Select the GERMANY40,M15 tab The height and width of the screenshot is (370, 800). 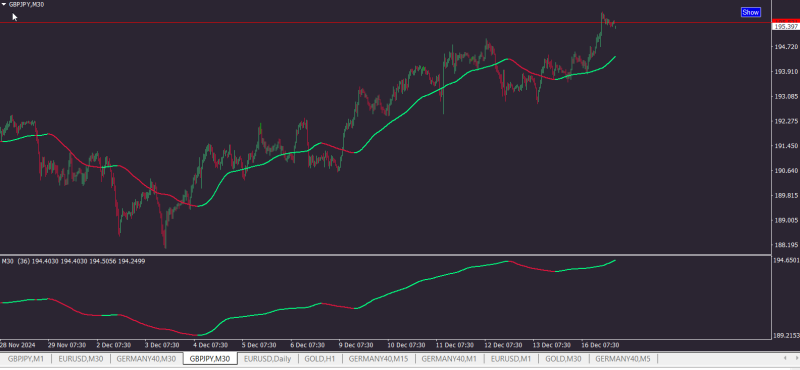(x=379, y=359)
